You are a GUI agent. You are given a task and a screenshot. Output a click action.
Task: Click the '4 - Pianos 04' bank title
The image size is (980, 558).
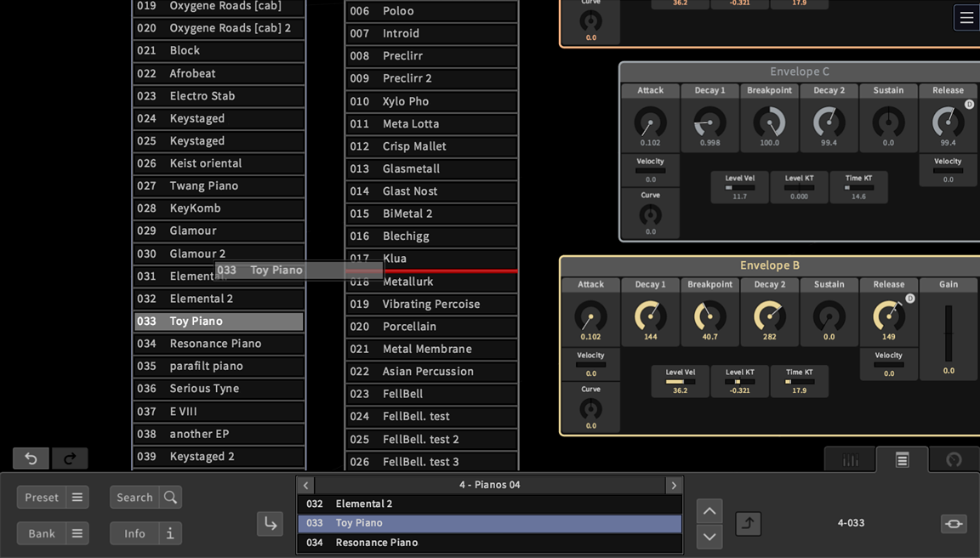point(489,485)
